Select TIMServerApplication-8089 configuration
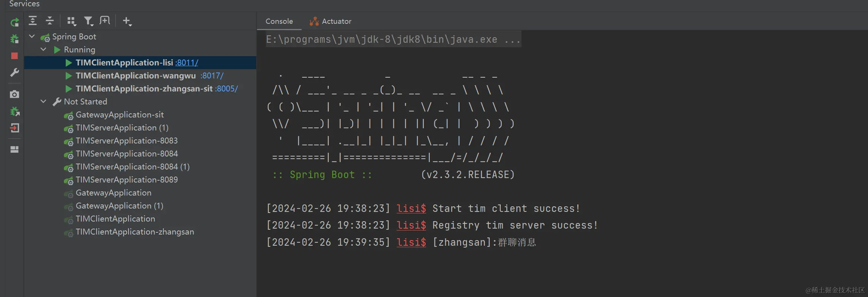The image size is (868, 297). (x=127, y=180)
